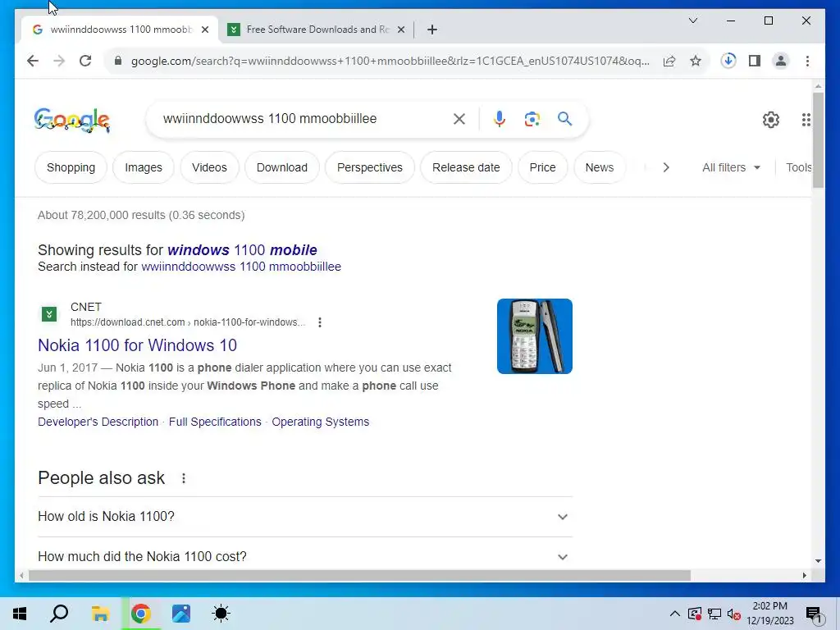This screenshot has width=840, height=630.
Task: Show more filter chips with arrow
Action: 666,167
